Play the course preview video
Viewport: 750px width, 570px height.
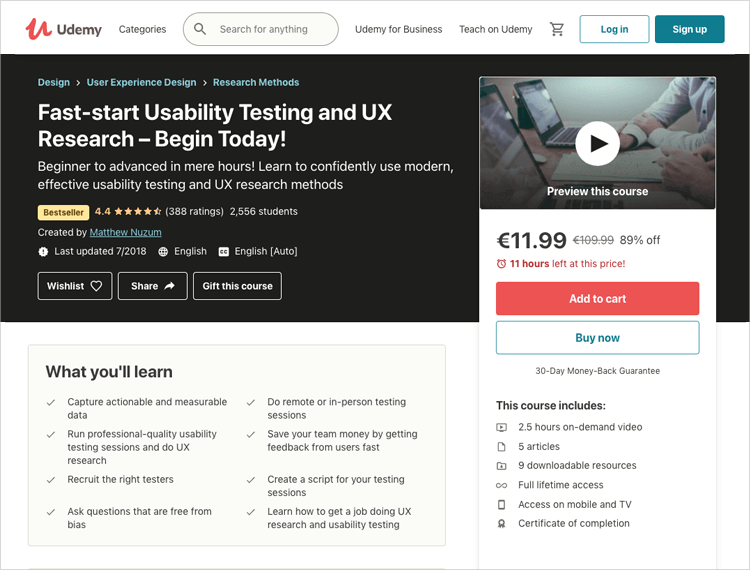(x=597, y=143)
